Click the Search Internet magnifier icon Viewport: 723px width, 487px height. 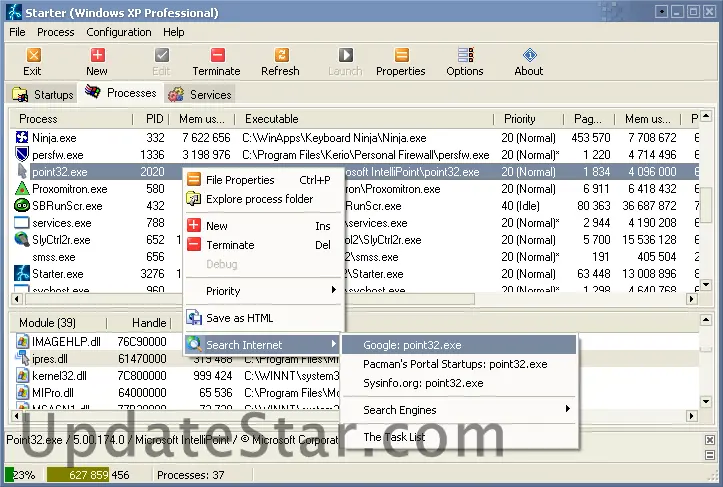tap(194, 344)
